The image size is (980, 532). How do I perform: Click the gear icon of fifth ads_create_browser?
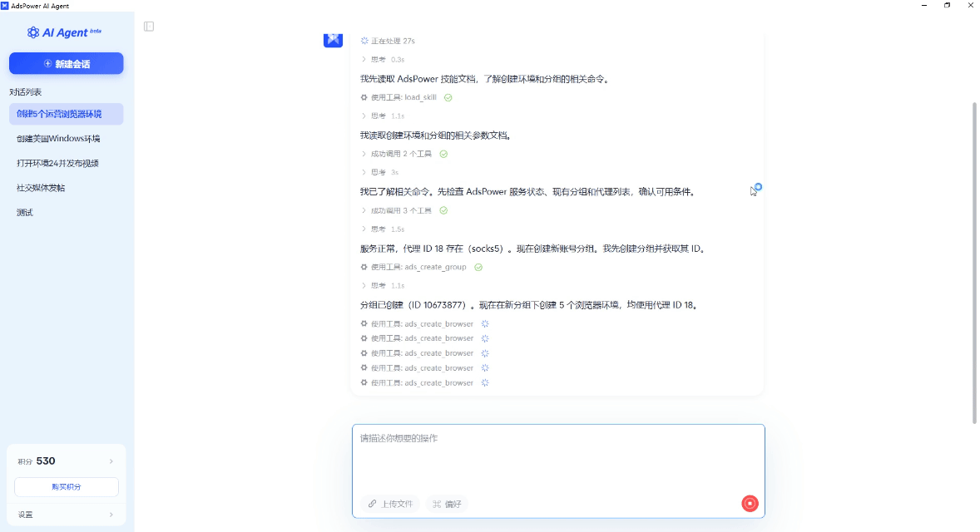coord(364,382)
